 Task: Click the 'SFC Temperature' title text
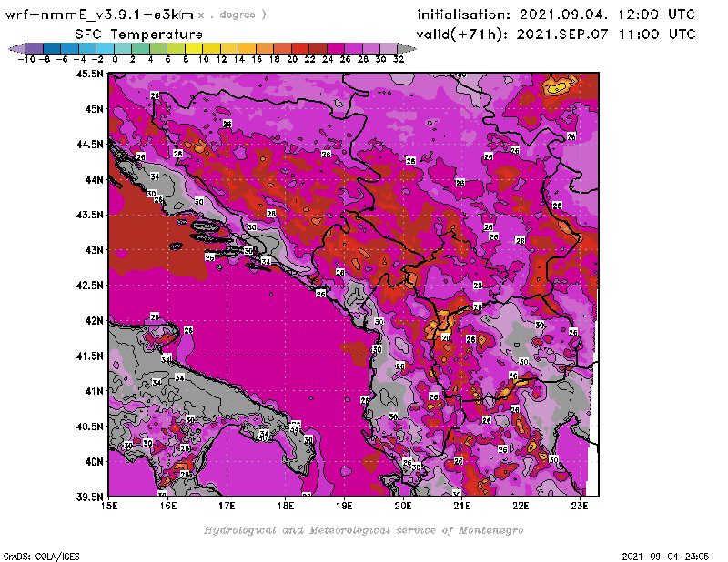coord(139,35)
